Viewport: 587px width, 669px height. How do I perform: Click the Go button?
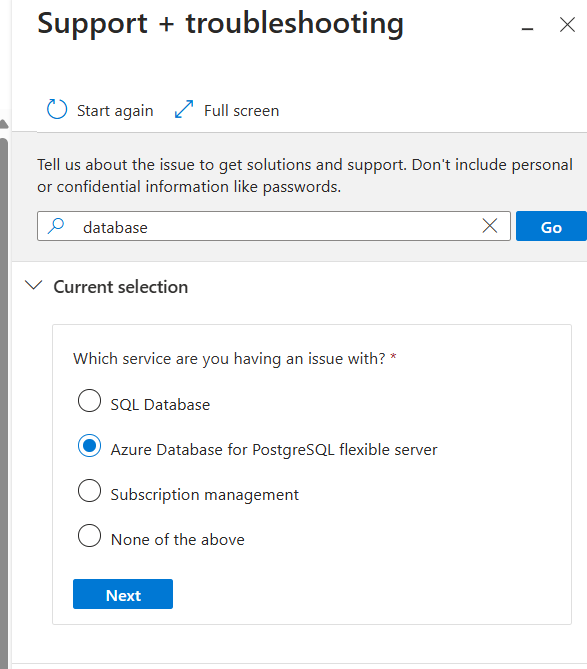[x=551, y=226]
